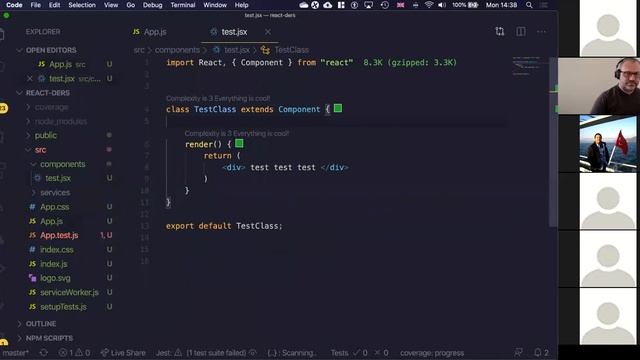
Task: Open the Debug menu
Action: (152, 5)
